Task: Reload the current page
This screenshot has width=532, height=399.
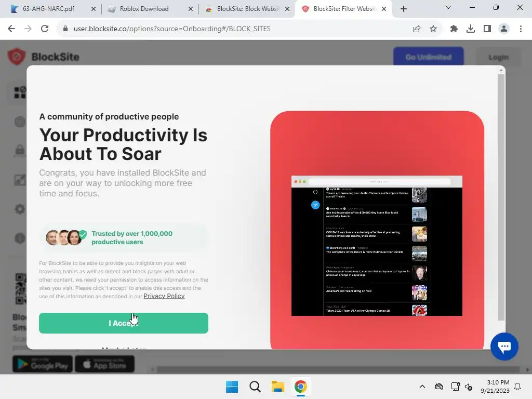Action: tap(45, 29)
